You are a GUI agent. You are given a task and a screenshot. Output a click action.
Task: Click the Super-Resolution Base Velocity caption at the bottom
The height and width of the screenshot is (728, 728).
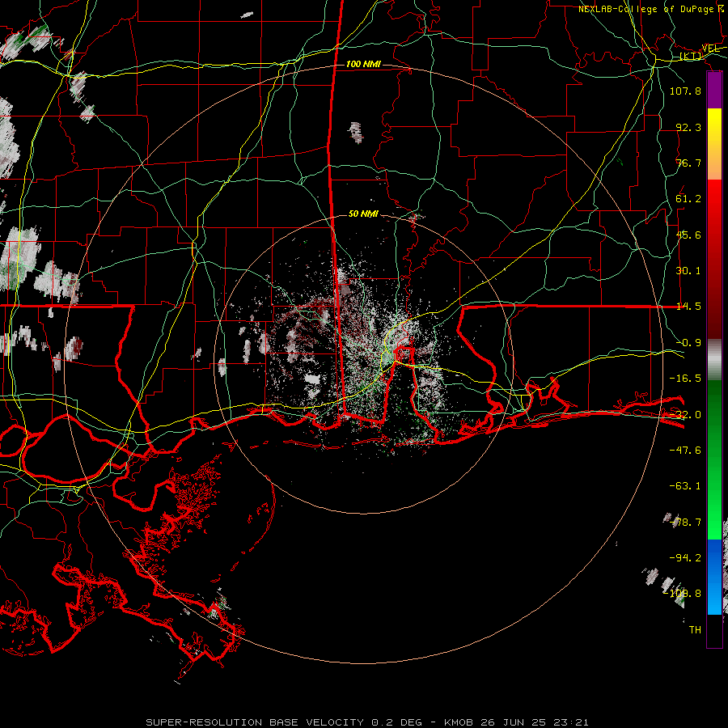pos(367,722)
